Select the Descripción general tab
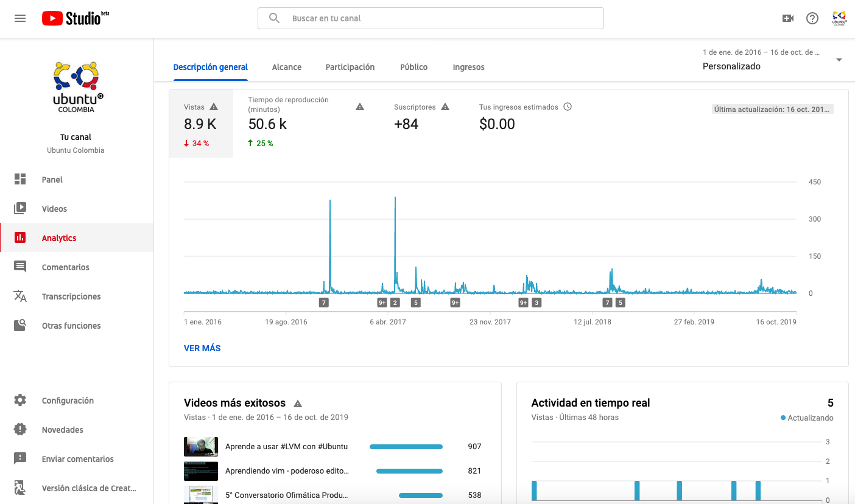This screenshot has width=855, height=504. pos(211,67)
